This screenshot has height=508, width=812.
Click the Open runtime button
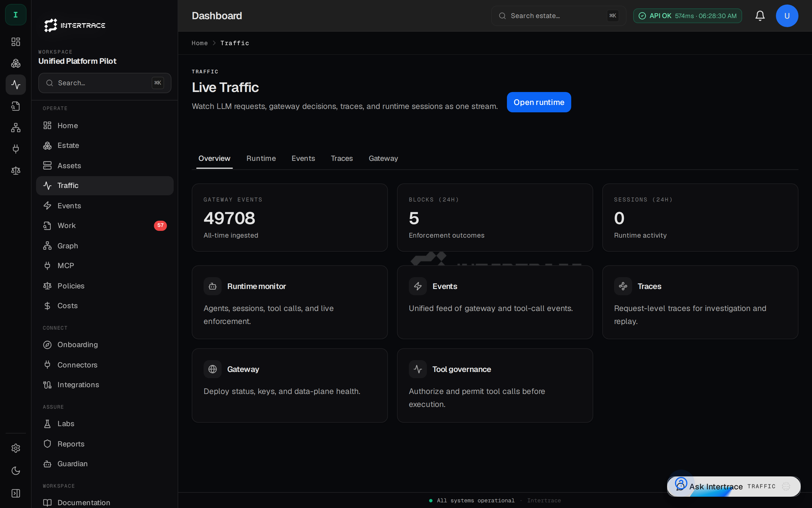[539, 102]
